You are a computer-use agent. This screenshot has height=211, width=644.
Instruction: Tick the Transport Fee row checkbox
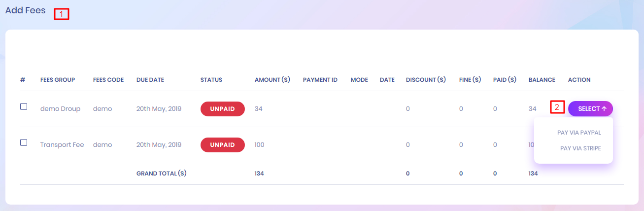[x=24, y=142]
